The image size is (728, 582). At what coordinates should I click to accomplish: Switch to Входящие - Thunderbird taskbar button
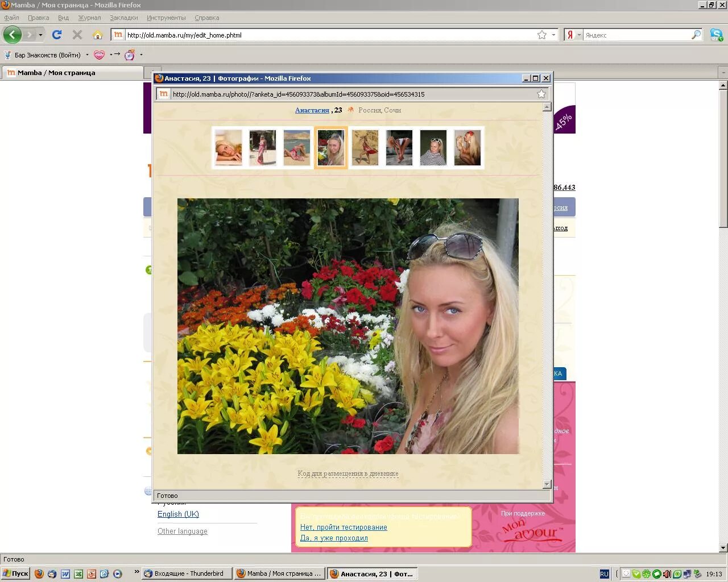[187, 573]
